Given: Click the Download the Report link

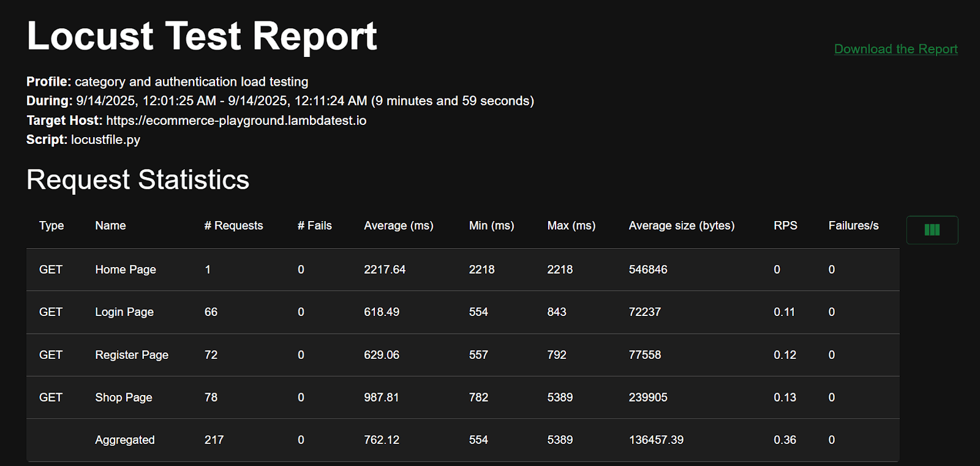Looking at the screenshot, I should (x=895, y=49).
